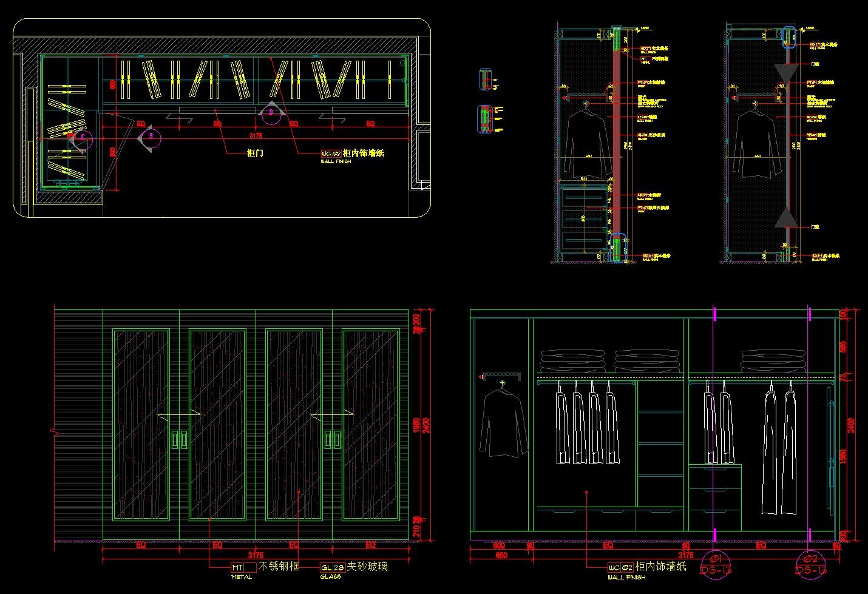The image size is (868, 594).
Task: Click the 'GLASS' caption under GL tag
Action: point(330,577)
